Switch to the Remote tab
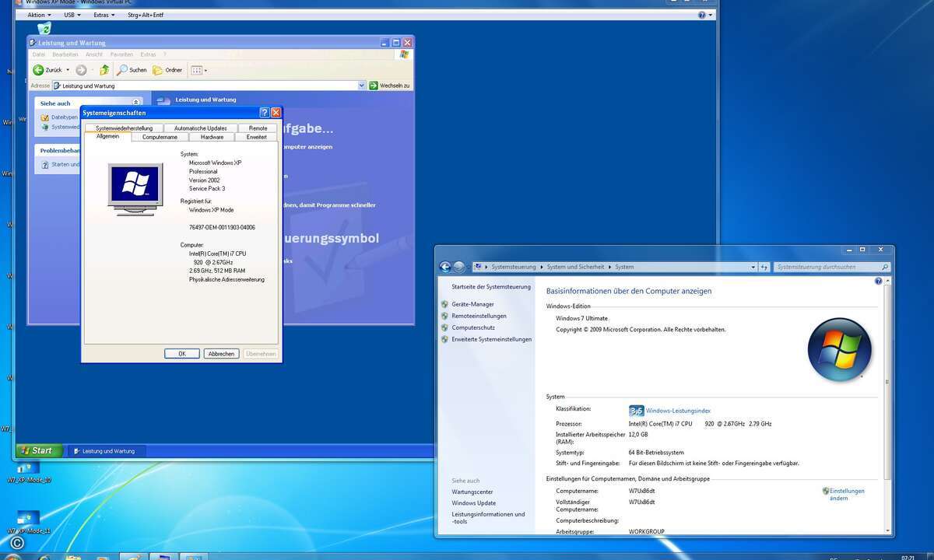Screen dimensions: 934x560 [258, 128]
